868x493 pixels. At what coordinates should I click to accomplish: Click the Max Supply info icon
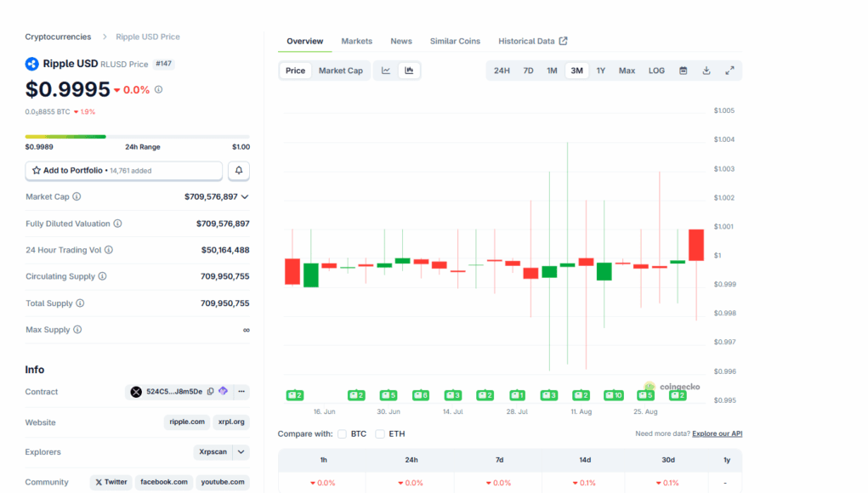[x=77, y=330]
